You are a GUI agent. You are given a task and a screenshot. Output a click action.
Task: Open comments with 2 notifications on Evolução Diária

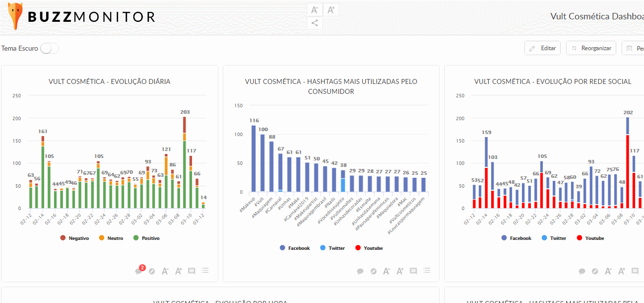(139, 271)
